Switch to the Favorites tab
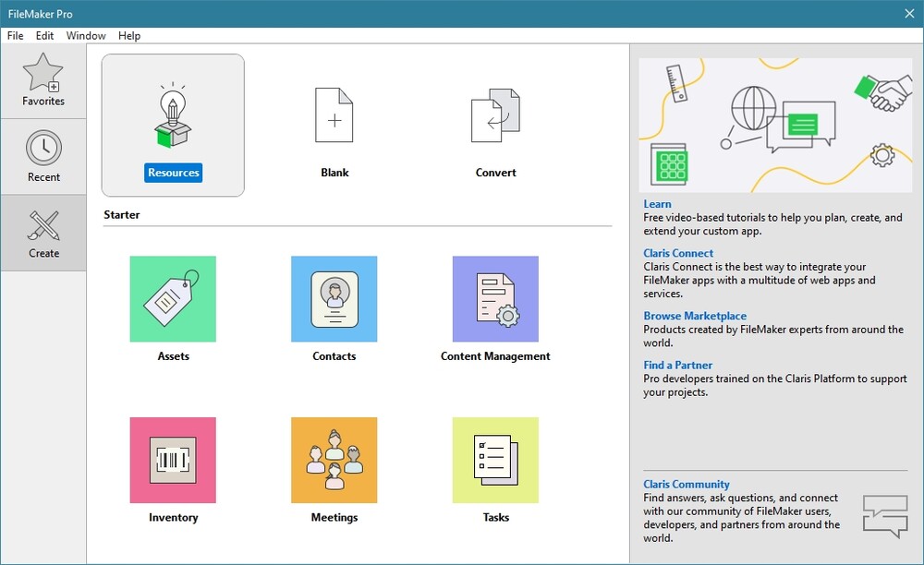 point(43,80)
